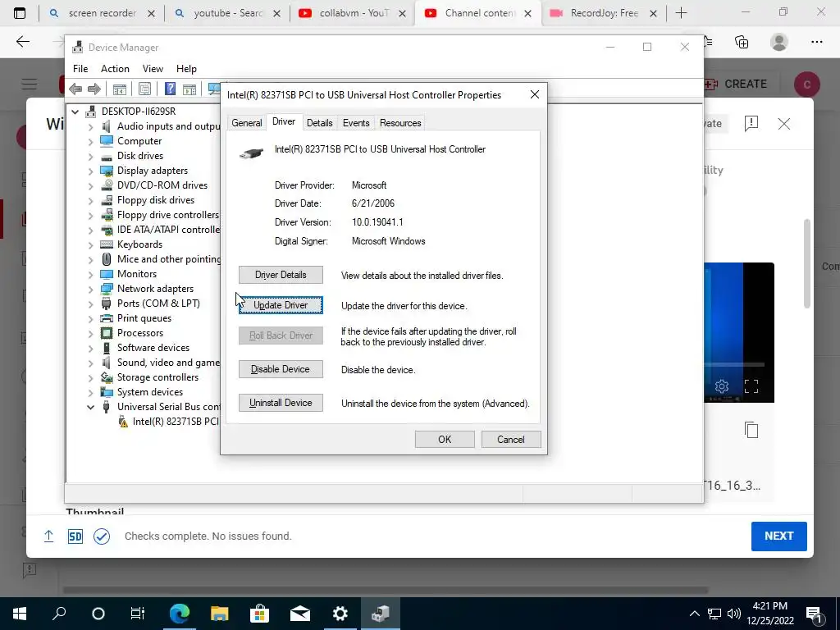The image size is (840, 630).
Task: Open the browser profile avatar icon
Action: [x=779, y=42]
